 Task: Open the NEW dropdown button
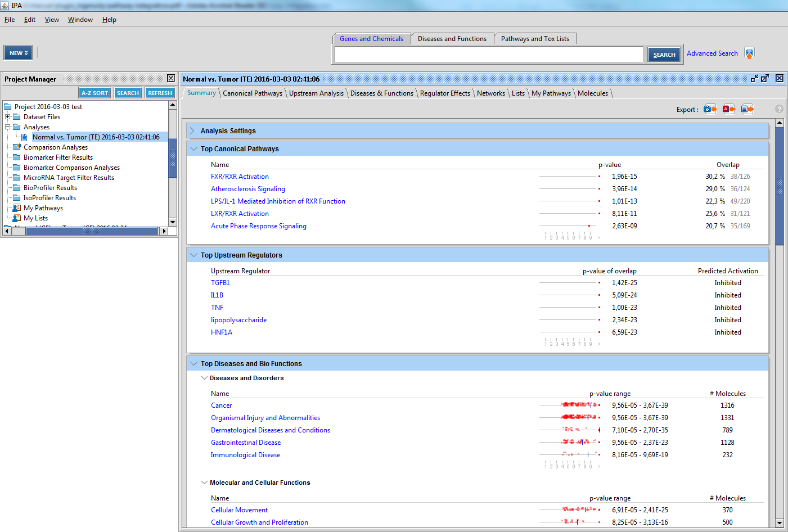[x=18, y=53]
